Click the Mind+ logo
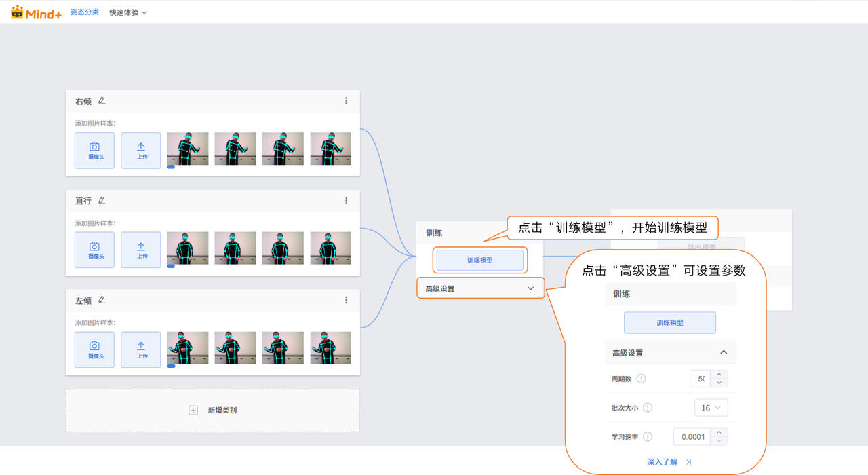The width and height of the screenshot is (868, 475). coord(35,12)
